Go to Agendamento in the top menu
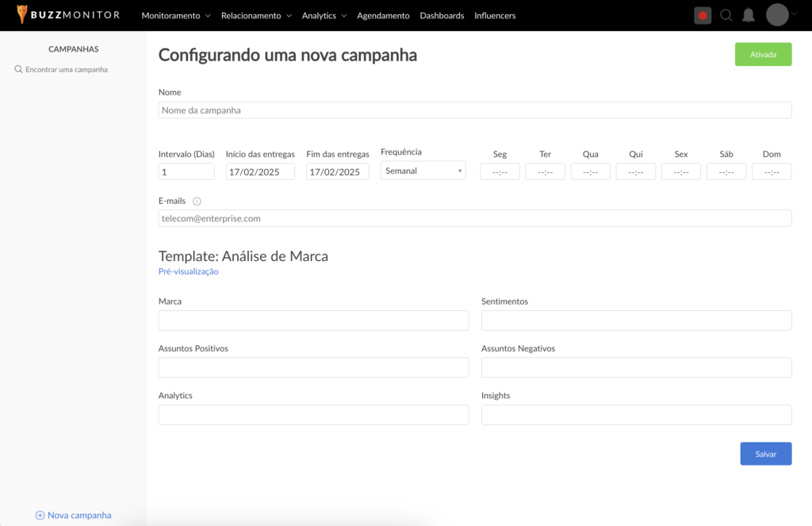 (x=383, y=16)
